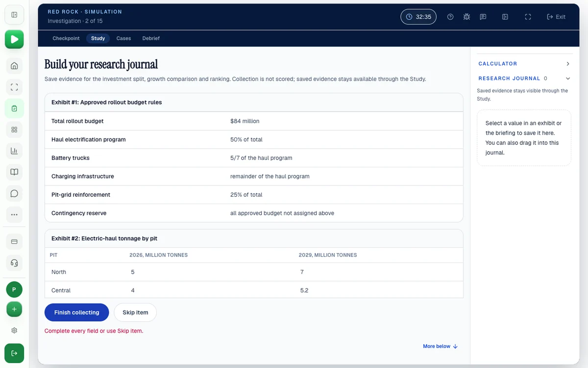588x368 pixels.
Task: Open the chat bubble icon in the sidebar
Action: click(14, 193)
